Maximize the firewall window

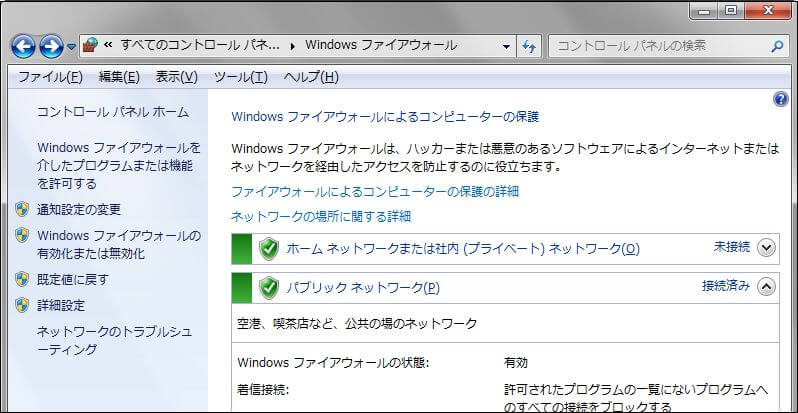pyautogui.click(x=731, y=11)
